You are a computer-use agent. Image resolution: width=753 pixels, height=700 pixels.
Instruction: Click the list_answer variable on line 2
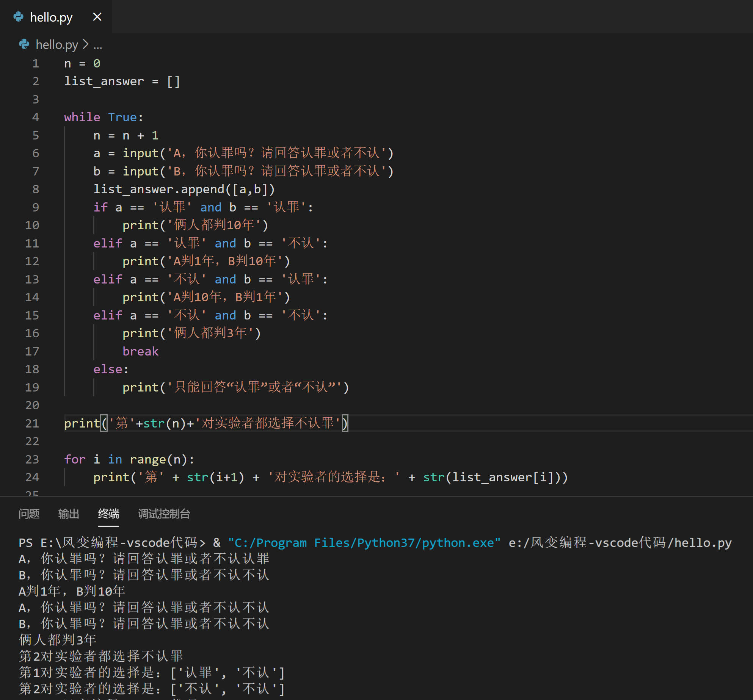pyautogui.click(x=104, y=81)
